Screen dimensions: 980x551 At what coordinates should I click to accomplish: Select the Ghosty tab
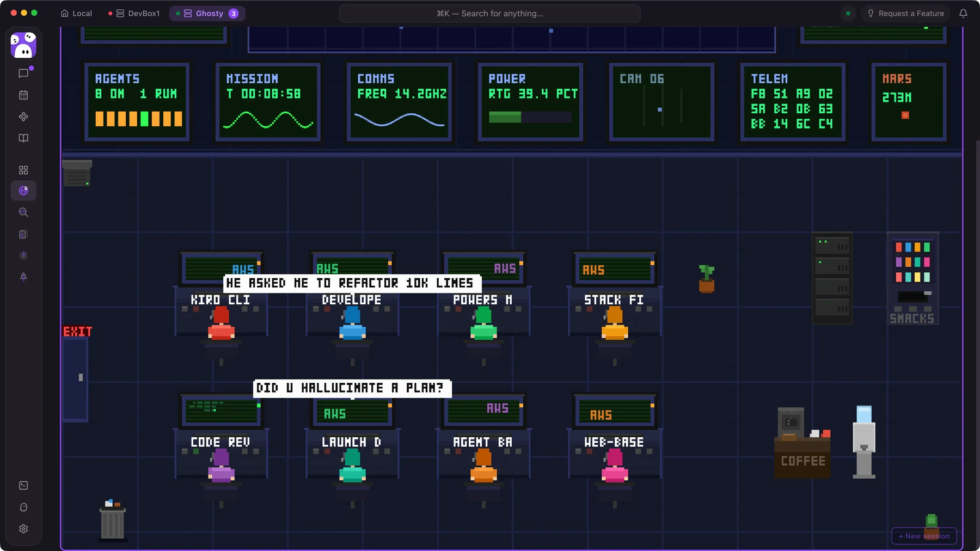[x=207, y=14]
